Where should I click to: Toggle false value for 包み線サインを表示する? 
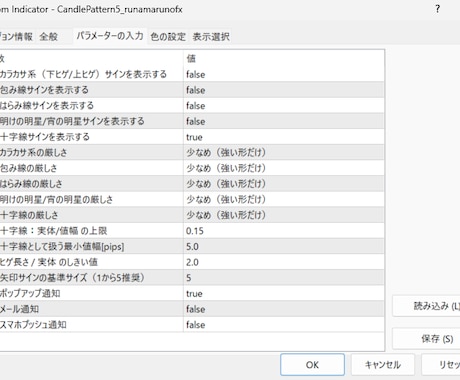click(284, 90)
